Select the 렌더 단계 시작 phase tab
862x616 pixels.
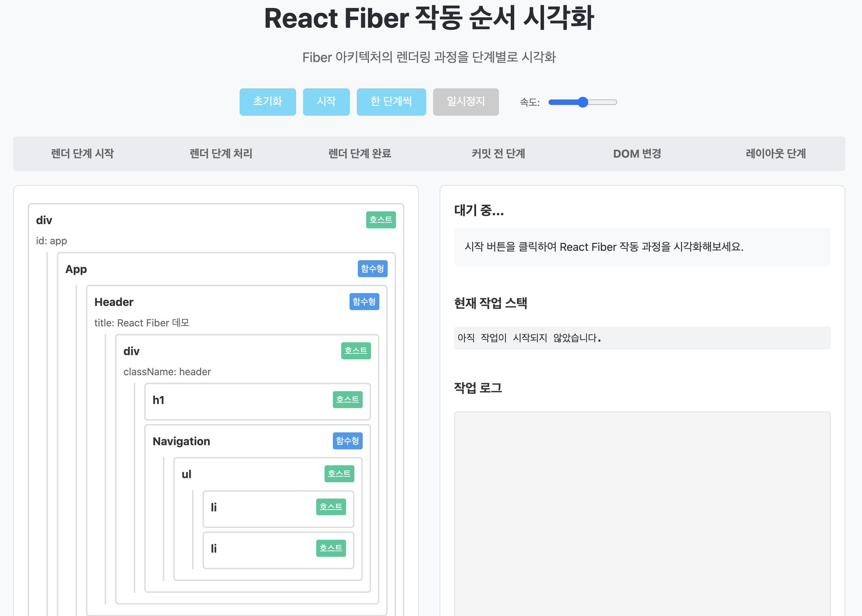pyautogui.click(x=83, y=153)
